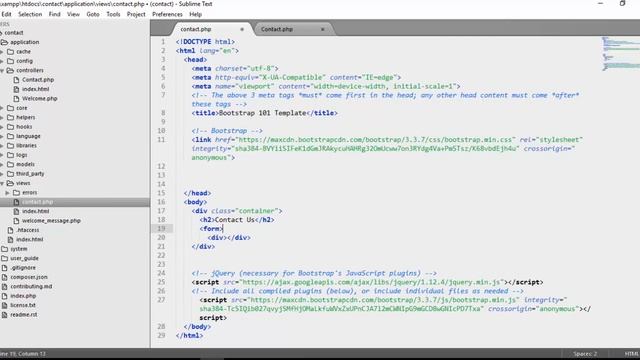Click line number 19 in gutter
The width and height of the screenshot is (640, 360).
click(x=162, y=229)
